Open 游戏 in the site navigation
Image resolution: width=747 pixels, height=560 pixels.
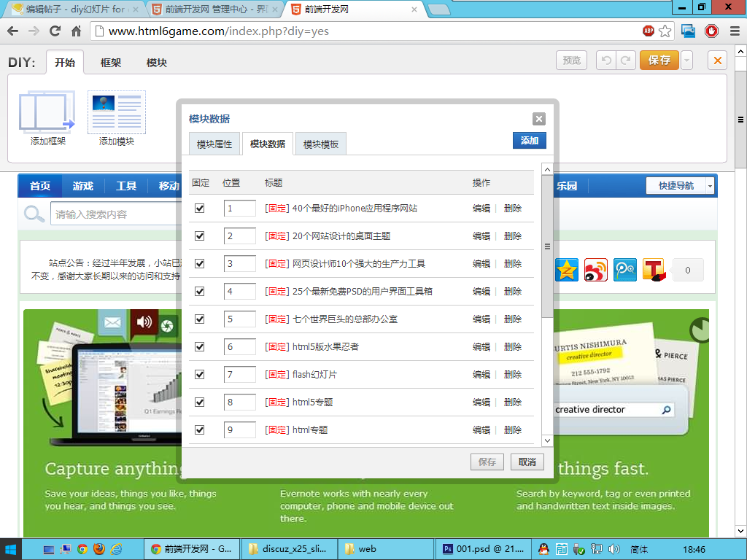(83, 186)
